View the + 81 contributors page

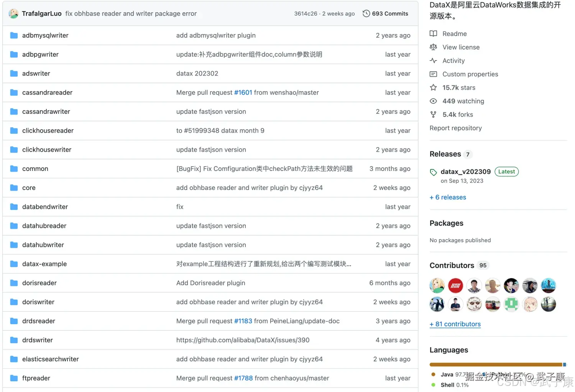(455, 324)
